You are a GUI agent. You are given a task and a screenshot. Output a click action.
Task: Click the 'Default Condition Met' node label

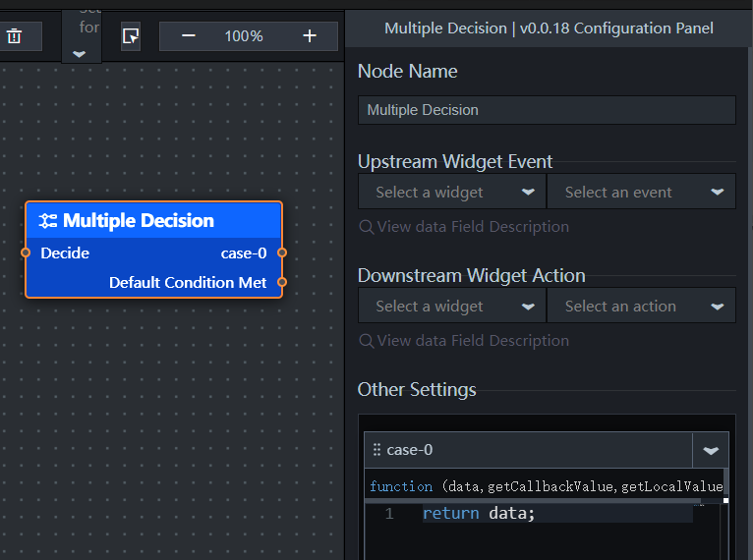188,283
